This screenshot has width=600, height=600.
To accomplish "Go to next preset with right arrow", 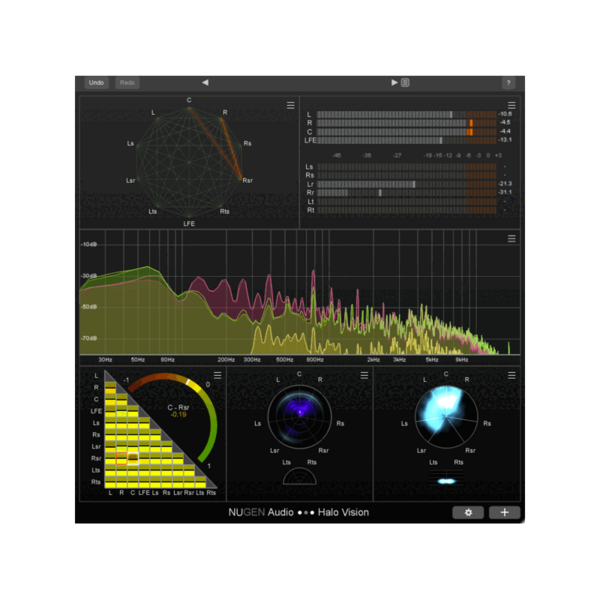I will pos(394,83).
